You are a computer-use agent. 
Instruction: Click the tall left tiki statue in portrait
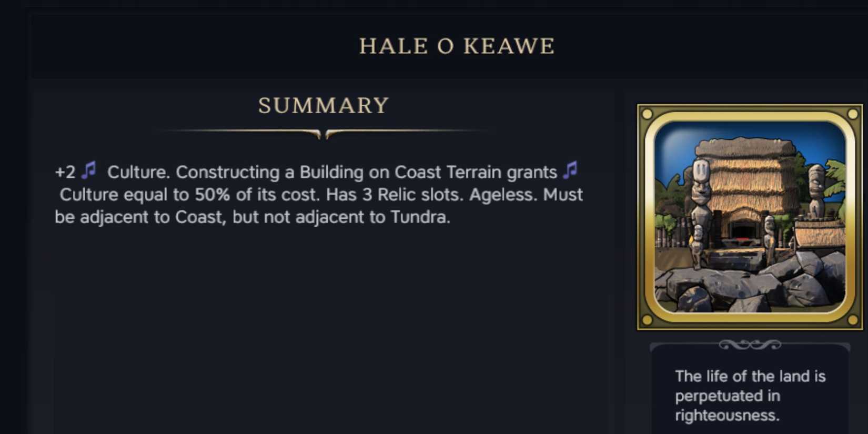point(700,210)
